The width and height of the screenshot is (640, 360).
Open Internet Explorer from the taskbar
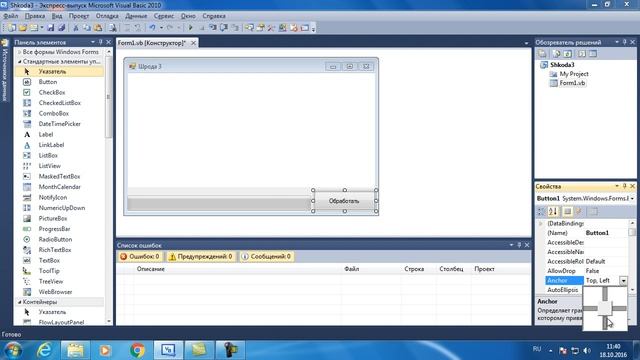[44, 350]
